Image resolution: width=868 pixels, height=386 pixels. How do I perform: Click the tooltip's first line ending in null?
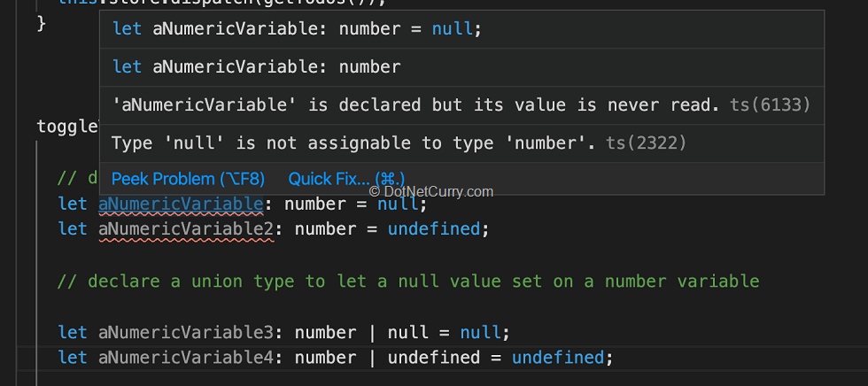pyautogui.click(x=298, y=29)
